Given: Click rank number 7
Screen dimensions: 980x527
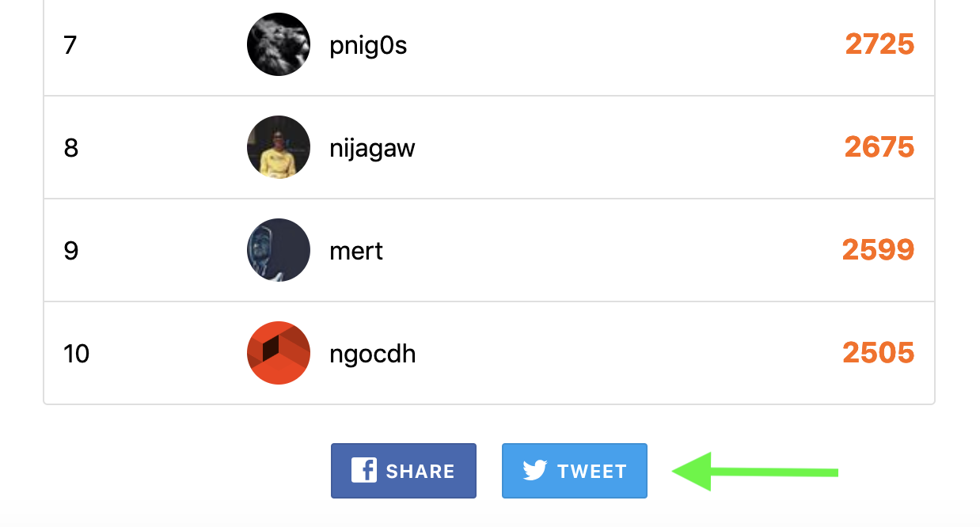Looking at the screenshot, I should (70, 45).
